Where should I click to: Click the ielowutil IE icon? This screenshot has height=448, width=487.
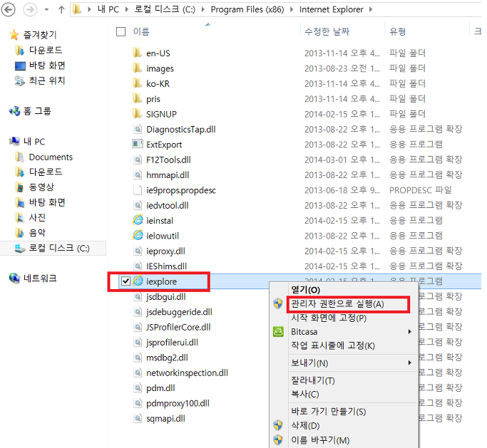tap(138, 235)
